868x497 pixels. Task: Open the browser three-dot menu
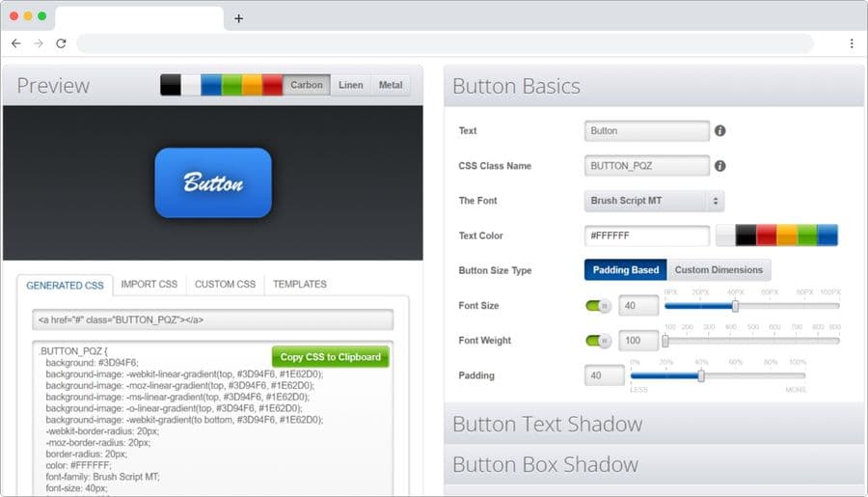tap(852, 43)
